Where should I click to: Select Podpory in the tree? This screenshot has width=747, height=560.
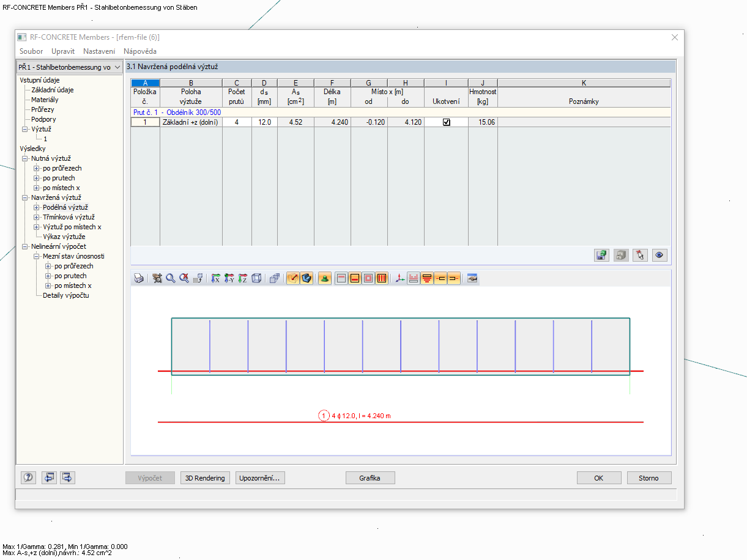tap(43, 119)
